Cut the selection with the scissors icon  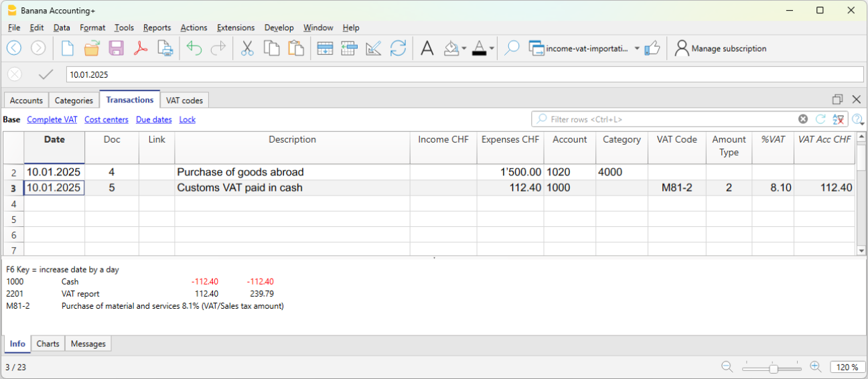tap(247, 48)
